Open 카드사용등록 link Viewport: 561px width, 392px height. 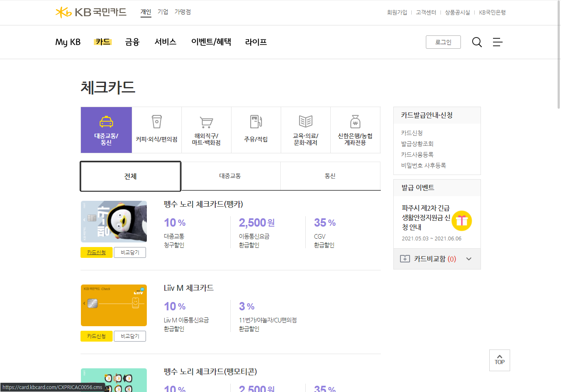417,155
